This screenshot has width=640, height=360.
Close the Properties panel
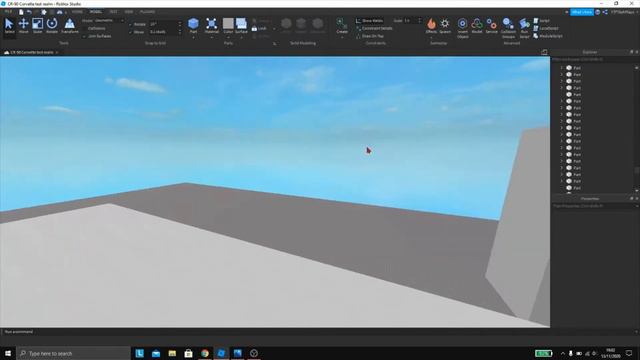click(x=637, y=198)
